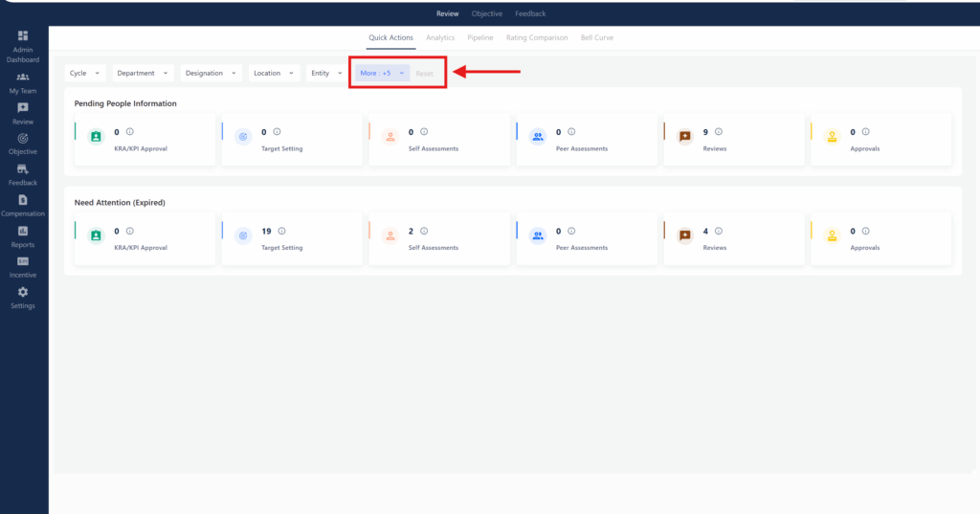Click info icon beside Expired Self Assessments 2
This screenshot has height=514, width=980.
click(424, 232)
